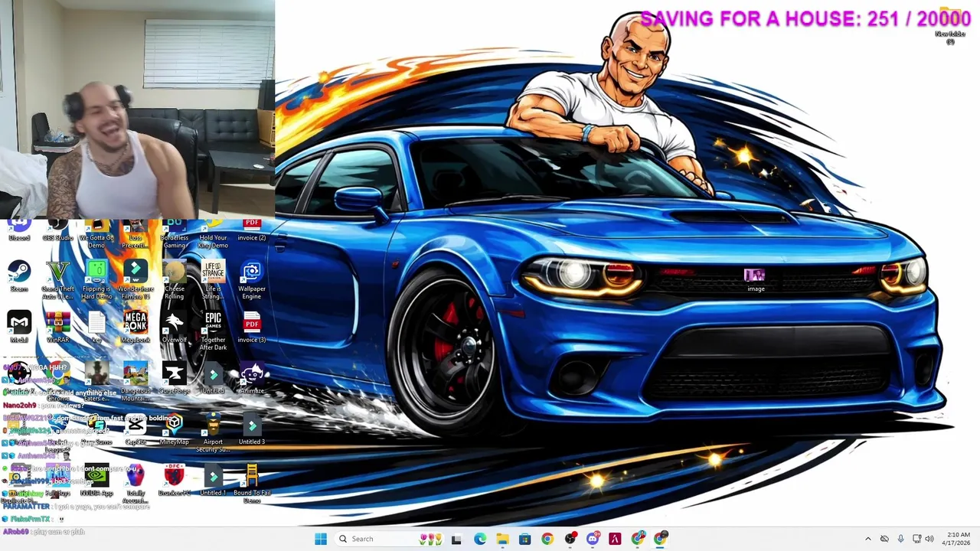The height and width of the screenshot is (551, 980).
Task: Open the Animaze desktop shortcut
Action: point(252,378)
